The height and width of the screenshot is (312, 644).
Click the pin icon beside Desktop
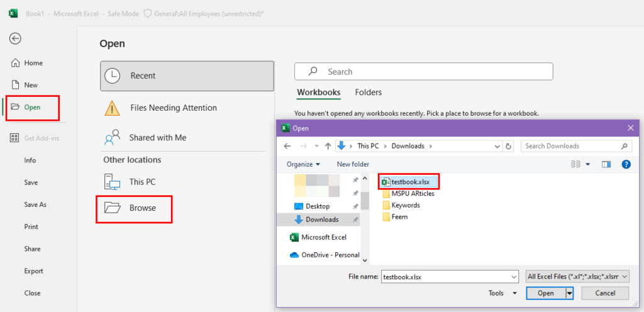356,206
